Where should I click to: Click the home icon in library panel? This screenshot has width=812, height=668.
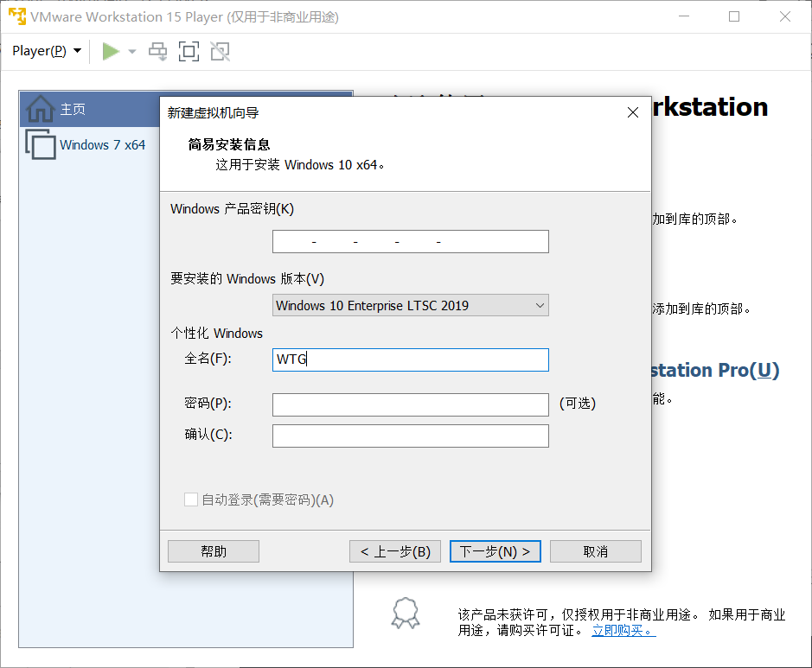tap(41, 109)
